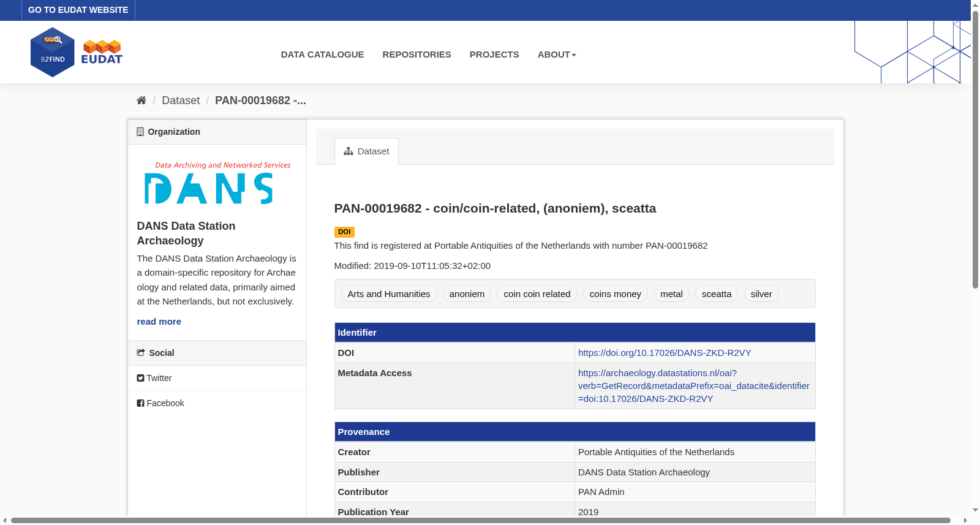980x525 pixels.
Task: Click the Organization building icon
Action: coord(140,132)
